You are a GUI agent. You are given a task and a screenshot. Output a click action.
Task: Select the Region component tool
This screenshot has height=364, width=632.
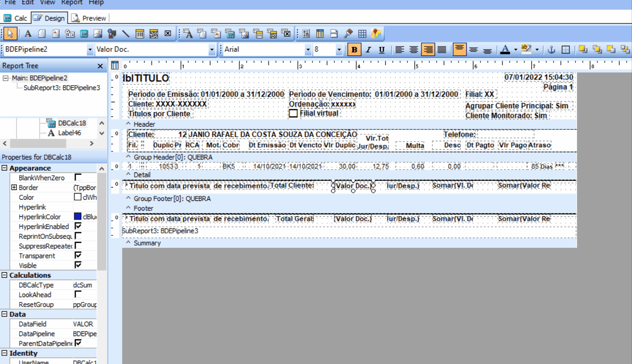pyautogui.click(x=306, y=34)
